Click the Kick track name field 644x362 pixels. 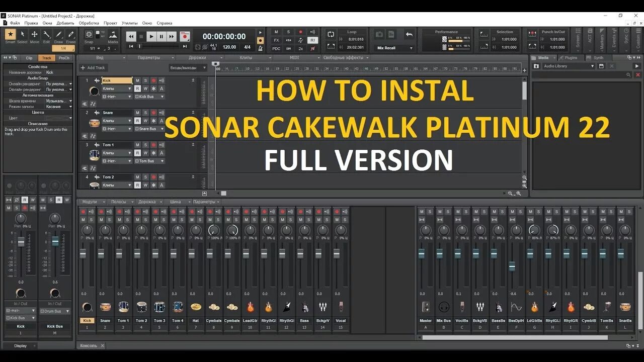pos(117,80)
